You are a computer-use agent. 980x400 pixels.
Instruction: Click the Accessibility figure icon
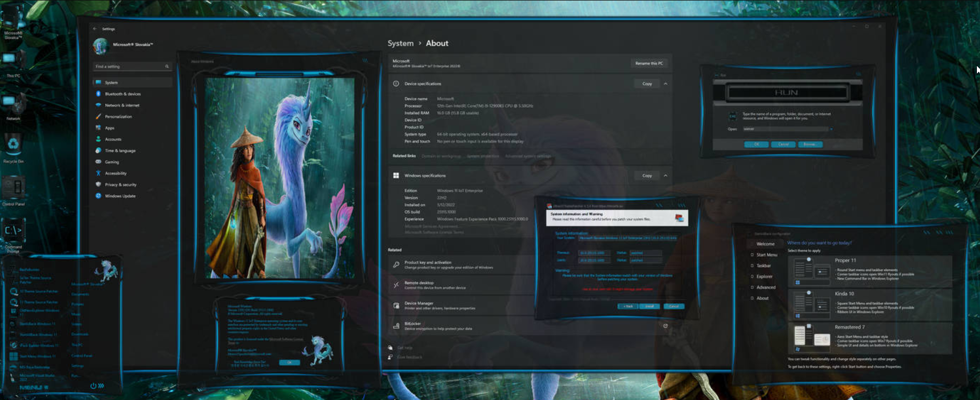[98, 173]
